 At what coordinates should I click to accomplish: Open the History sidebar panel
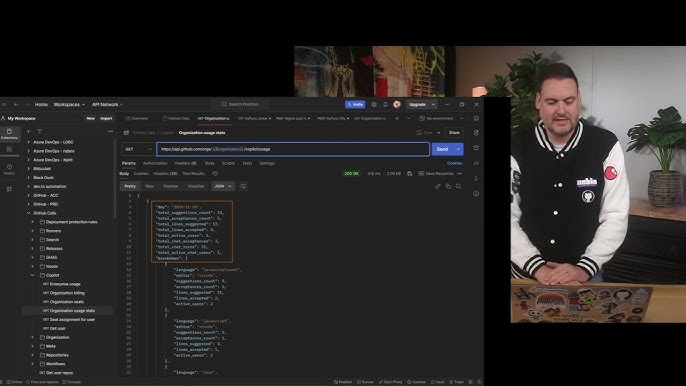pos(9,169)
